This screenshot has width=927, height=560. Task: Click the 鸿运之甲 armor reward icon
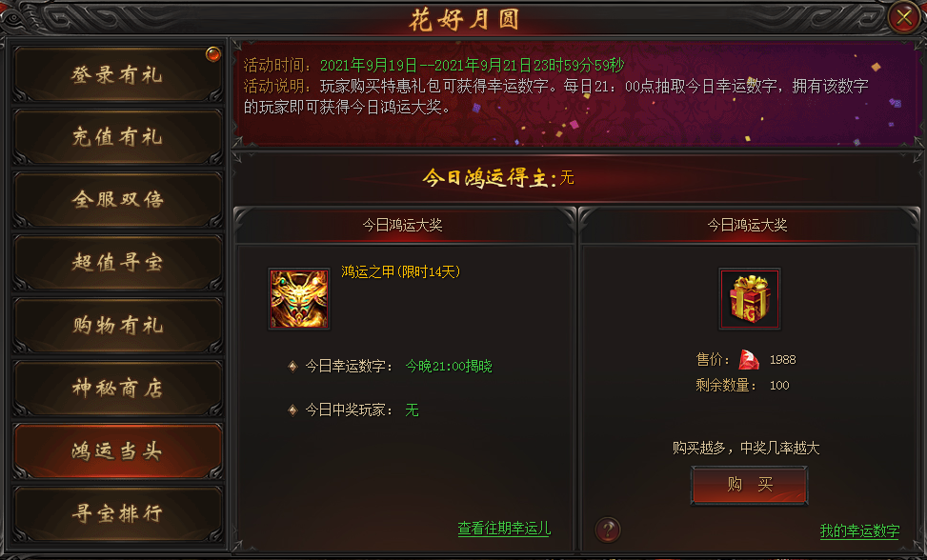point(299,299)
